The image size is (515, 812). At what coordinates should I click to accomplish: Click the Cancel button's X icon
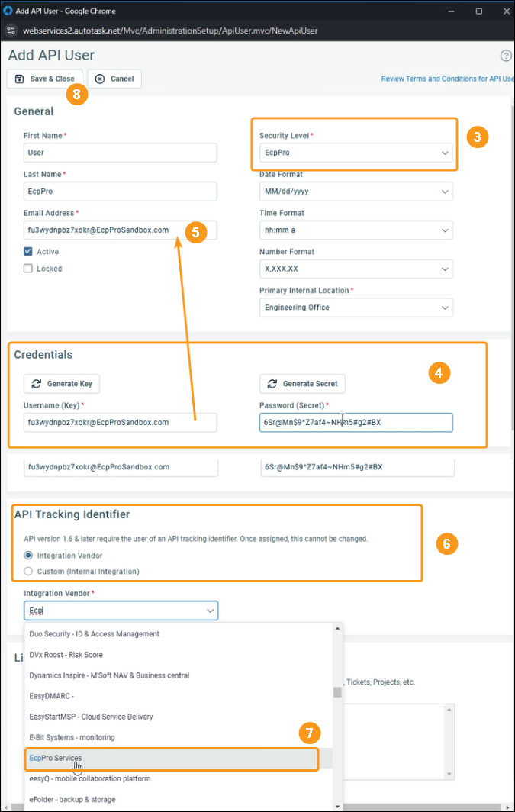pyautogui.click(x=100, y=79)
